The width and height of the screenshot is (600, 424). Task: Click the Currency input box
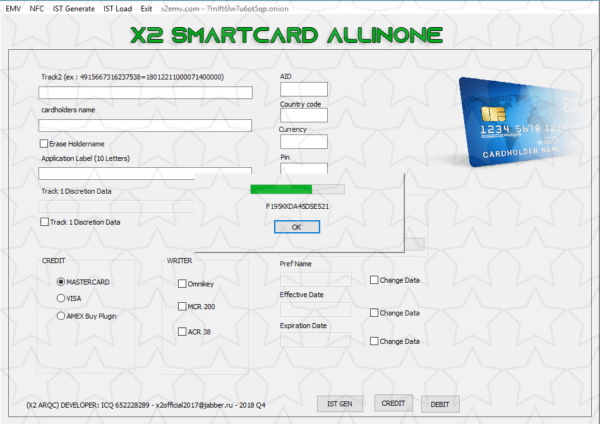pyautogui.click(x=304, y=141)
